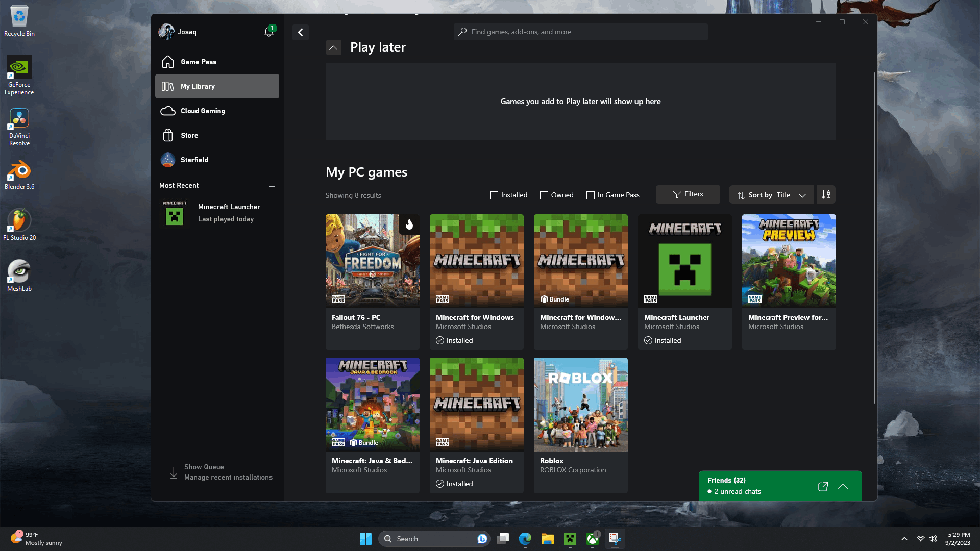Expand the Friends panel chevron
The image size is (980, 551).
tap(843, 486)
